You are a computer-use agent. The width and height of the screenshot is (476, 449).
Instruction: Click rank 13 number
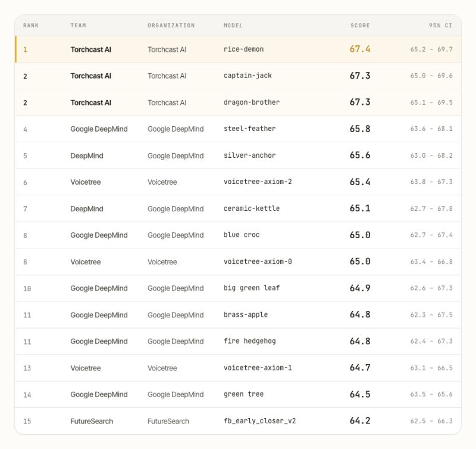(27, 368)
